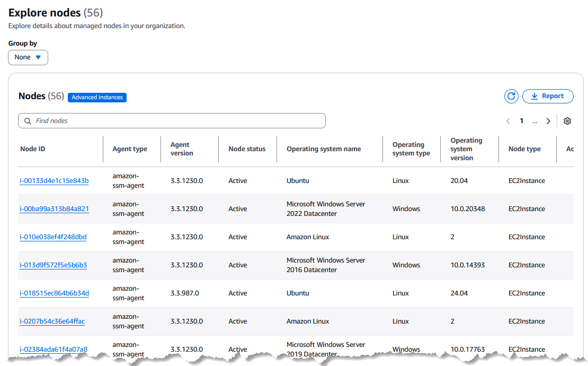This screenshot has width=588, height=366.
Task: Click the previous page chevron arrow
Action: click(508, 121)
